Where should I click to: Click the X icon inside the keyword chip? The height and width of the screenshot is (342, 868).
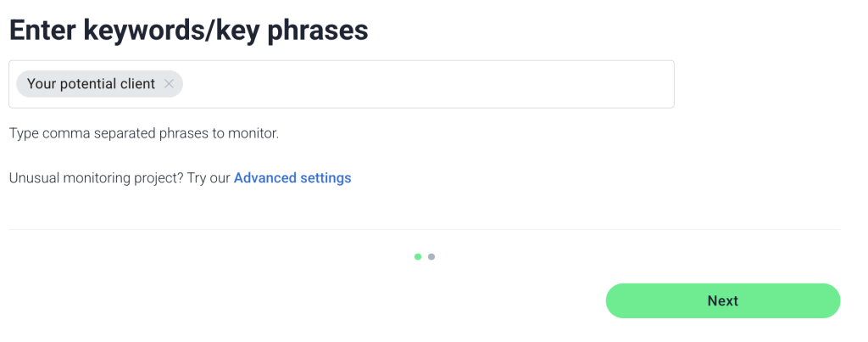(x=169, y=84)
